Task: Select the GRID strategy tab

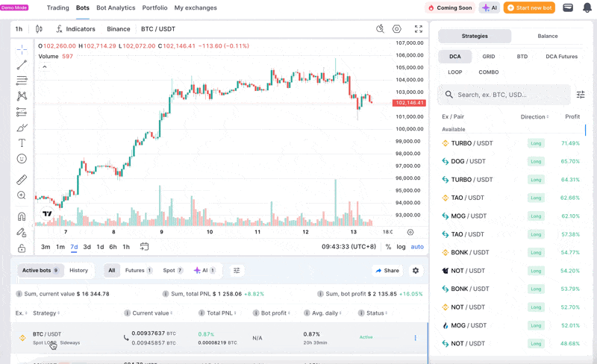Action: click(489, 56)
